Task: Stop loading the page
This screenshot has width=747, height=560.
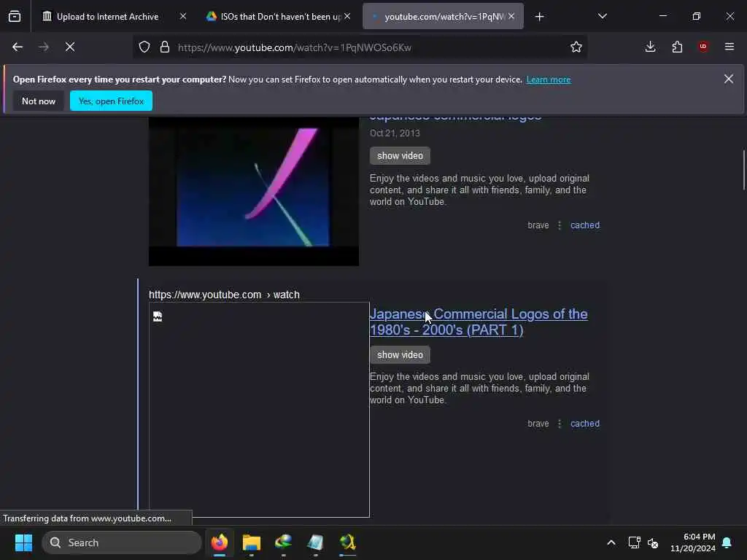Action: 70,47
